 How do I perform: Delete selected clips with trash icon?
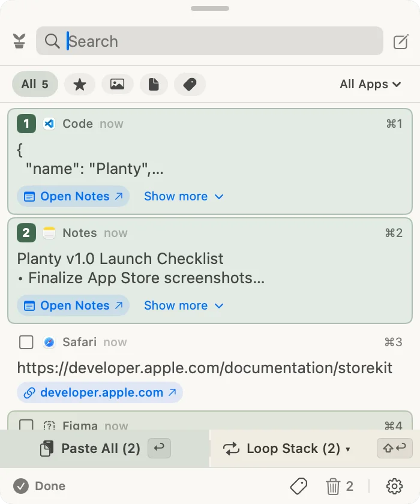click(333, 487)
